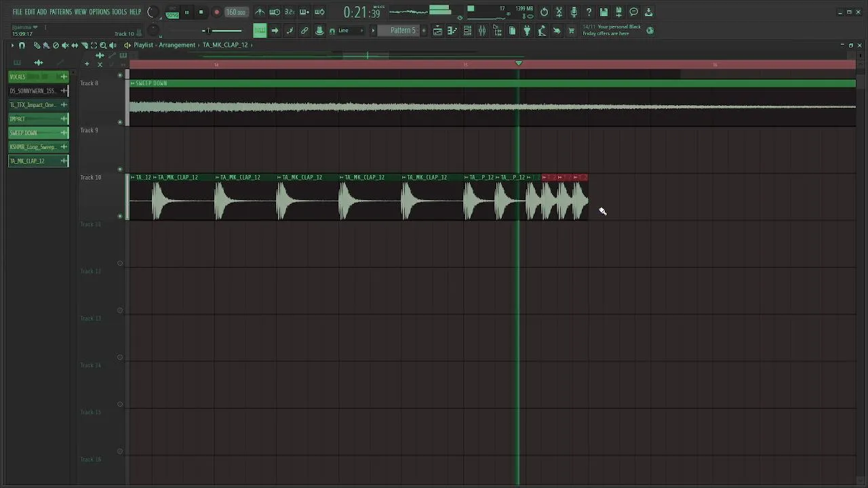Select the Playback speaker tool in Playlist
868x488 pixels.
(x=113, y=45)
